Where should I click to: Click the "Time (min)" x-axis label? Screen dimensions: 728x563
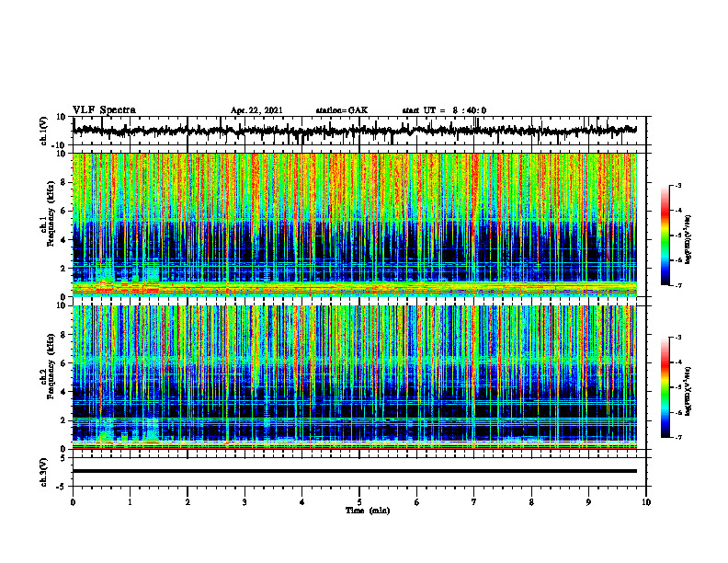pos(368,511)
